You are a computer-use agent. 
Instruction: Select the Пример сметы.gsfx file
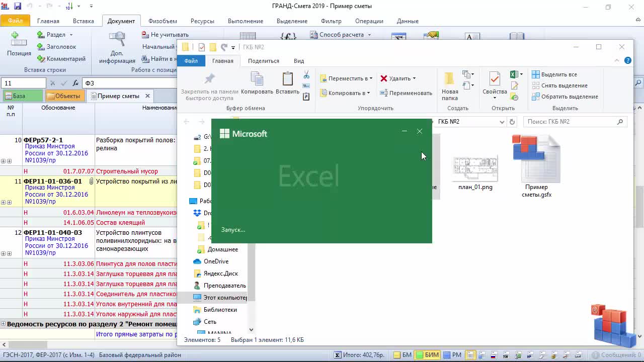pyautogui.click(x=536, y=167)
